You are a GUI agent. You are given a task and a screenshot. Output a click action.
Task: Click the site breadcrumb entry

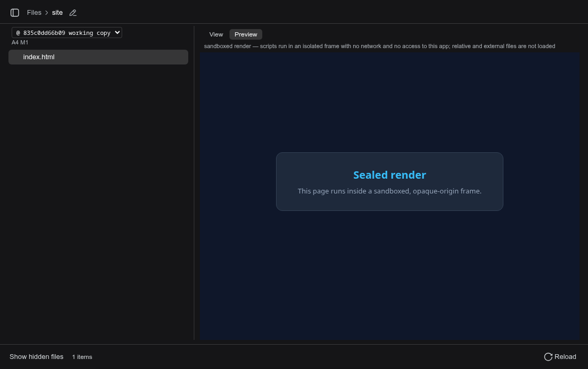click(x=58, y=13)
